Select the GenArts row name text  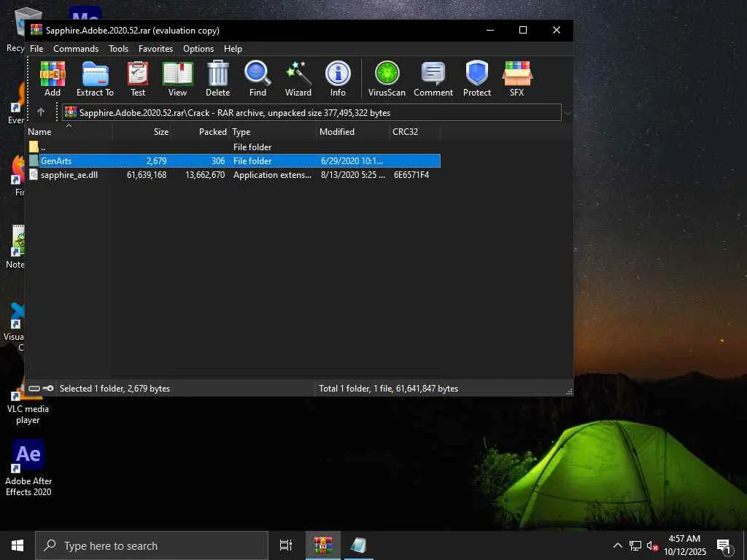(x=56, y=161)
